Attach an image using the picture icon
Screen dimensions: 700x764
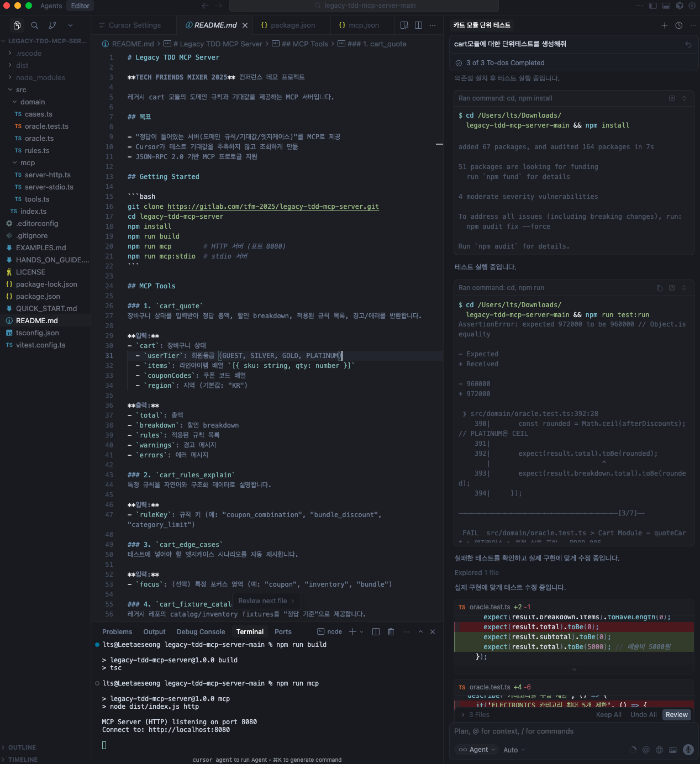673,750
